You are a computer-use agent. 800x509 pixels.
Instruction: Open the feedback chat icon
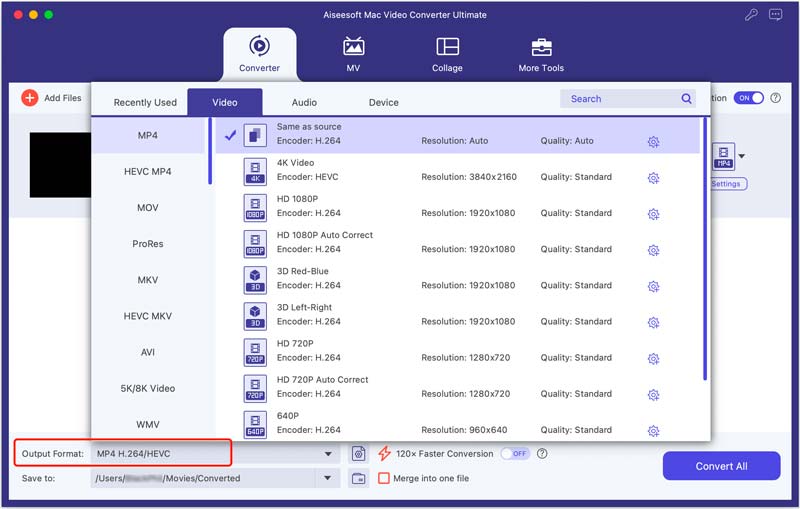[x=776, y=15]
